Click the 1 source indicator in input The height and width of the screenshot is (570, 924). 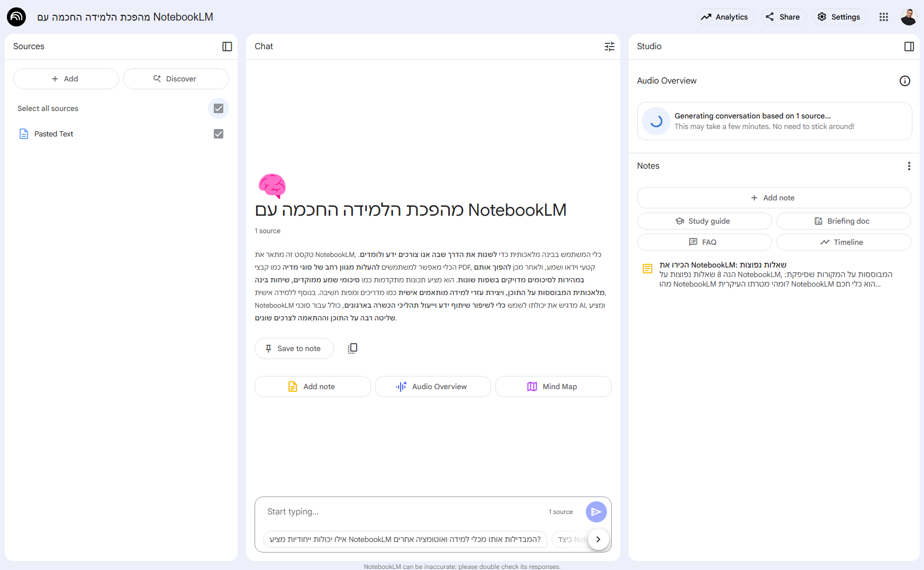tap(560, 512)
